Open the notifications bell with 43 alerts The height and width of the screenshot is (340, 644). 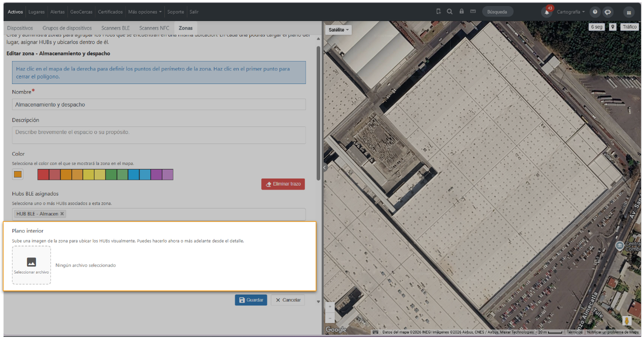[x=548, y=12]
